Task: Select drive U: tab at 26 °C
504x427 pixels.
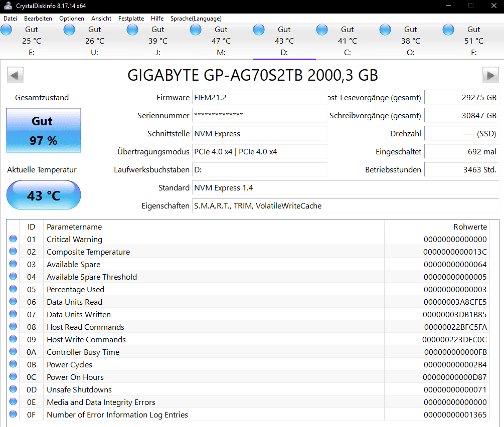Action: tap(94, 41)
